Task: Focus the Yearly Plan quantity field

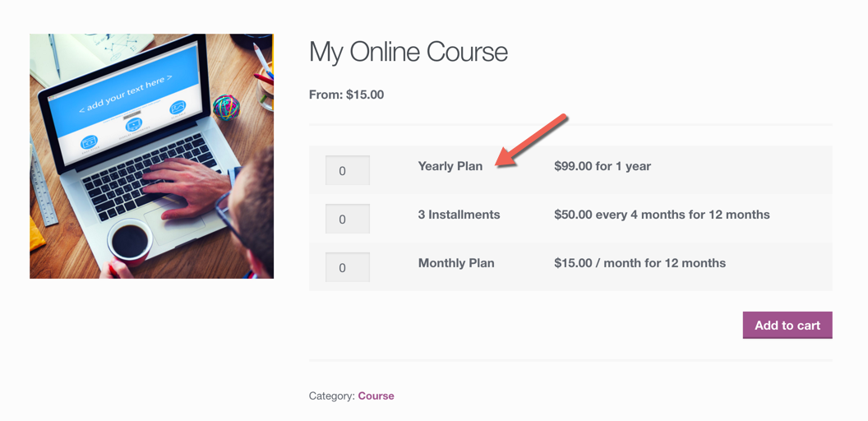Action: click(x=347, y=171)
